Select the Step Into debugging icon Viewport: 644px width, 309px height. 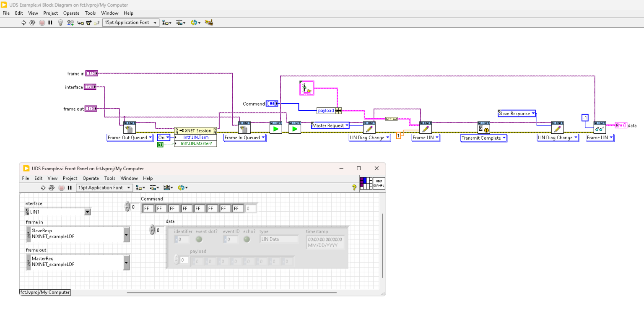pos(80,23)
